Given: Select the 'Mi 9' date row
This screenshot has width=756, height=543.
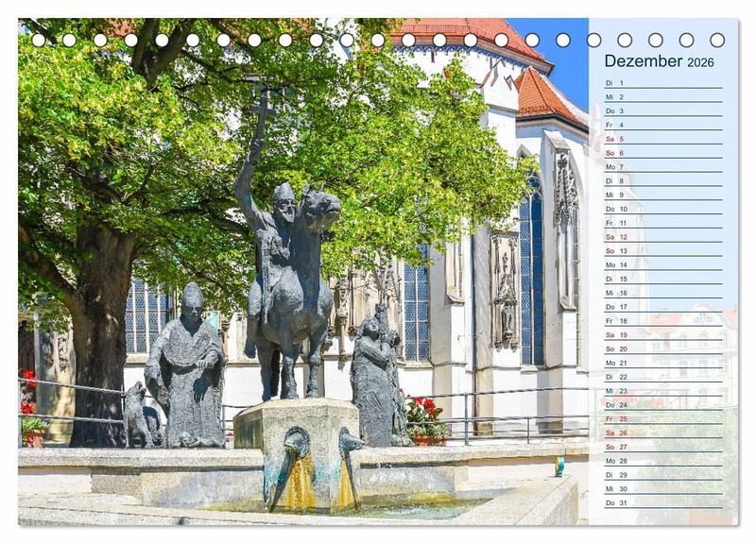Looking at the screenshot, I should [663, 195].
